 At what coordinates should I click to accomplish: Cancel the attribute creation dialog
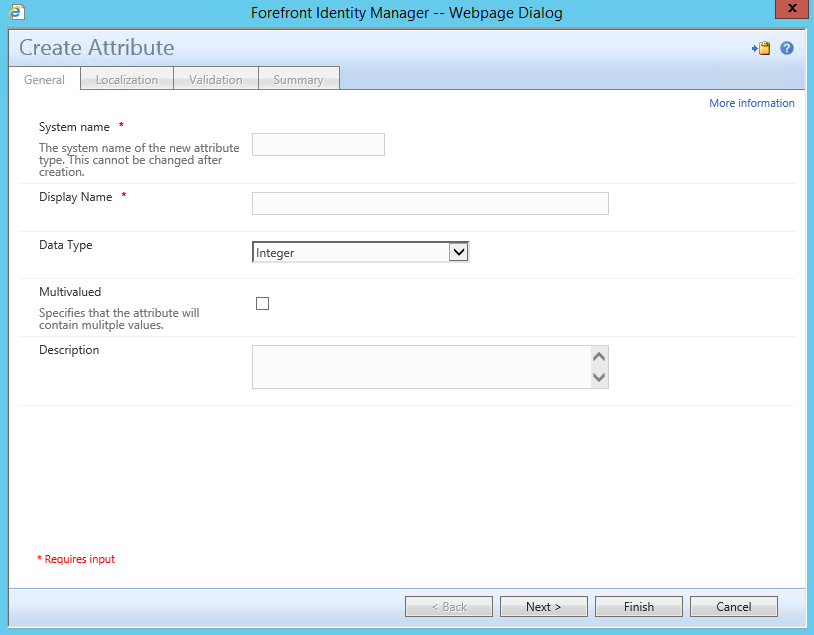click(x=733, y=606)
